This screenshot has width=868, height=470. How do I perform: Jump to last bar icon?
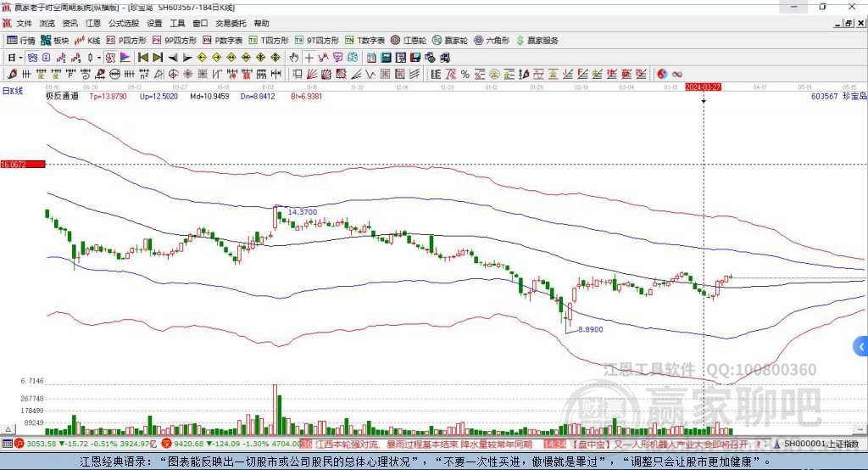pyautogui.click(x=158, y=58)
